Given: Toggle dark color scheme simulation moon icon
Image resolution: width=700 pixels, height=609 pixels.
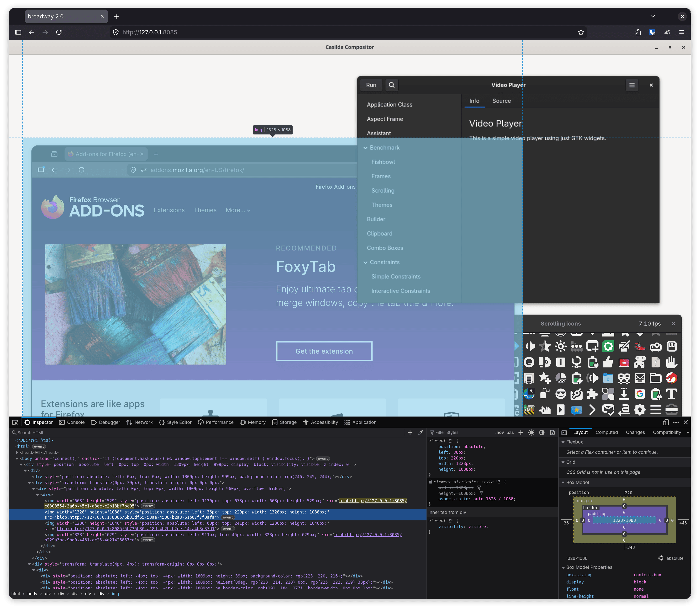Looking at the screenshot, I should pyautogui.click(x=542, y=433).
